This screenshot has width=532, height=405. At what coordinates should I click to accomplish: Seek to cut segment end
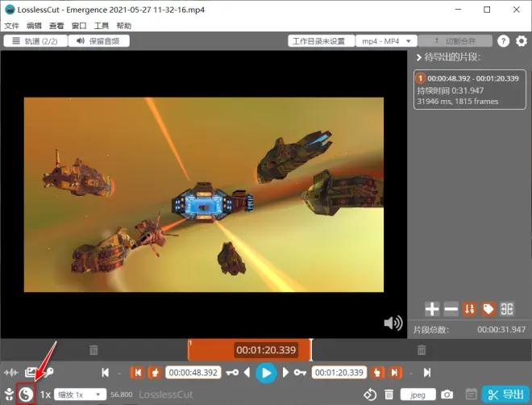[x=395, y=373]
